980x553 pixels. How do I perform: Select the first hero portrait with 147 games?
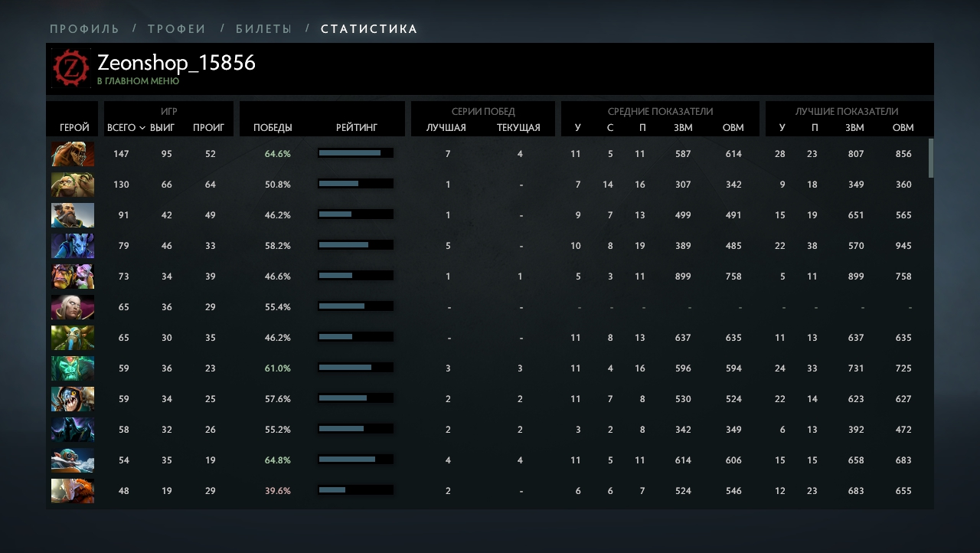click(x=73, y=154)
